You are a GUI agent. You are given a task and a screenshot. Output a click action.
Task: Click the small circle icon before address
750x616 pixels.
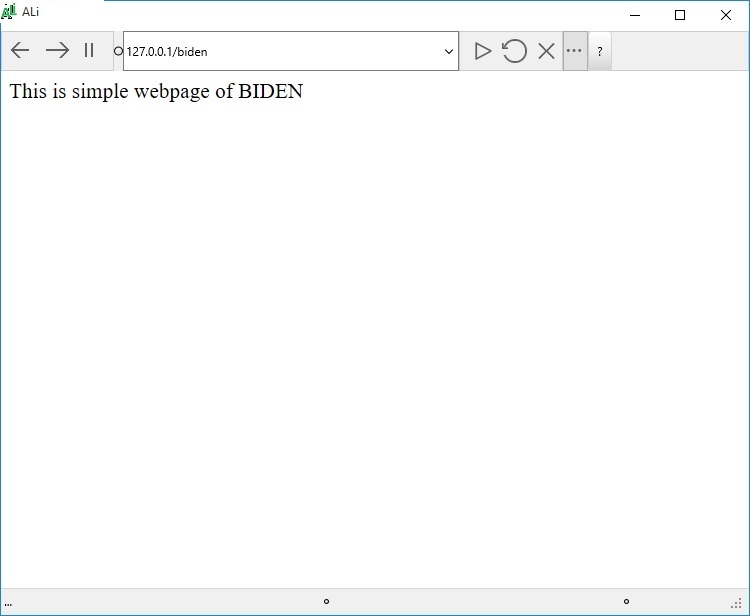pyautogui.click(x=118, y=51)
